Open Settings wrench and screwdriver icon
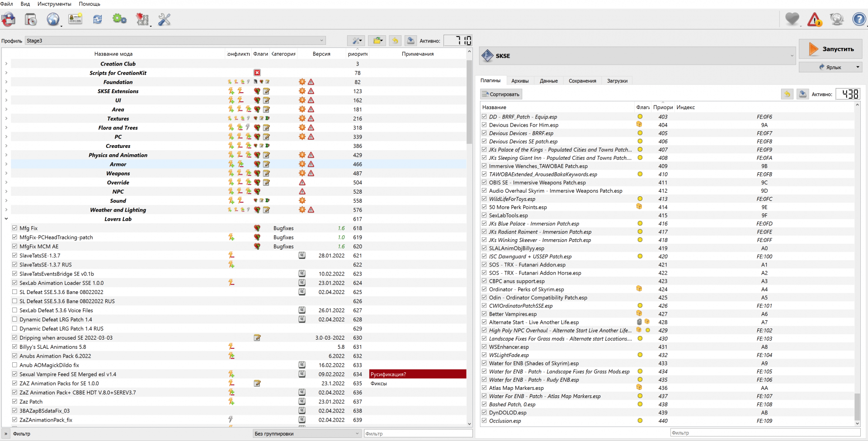Viewport: 868px width, 441px height. (164, 19)
